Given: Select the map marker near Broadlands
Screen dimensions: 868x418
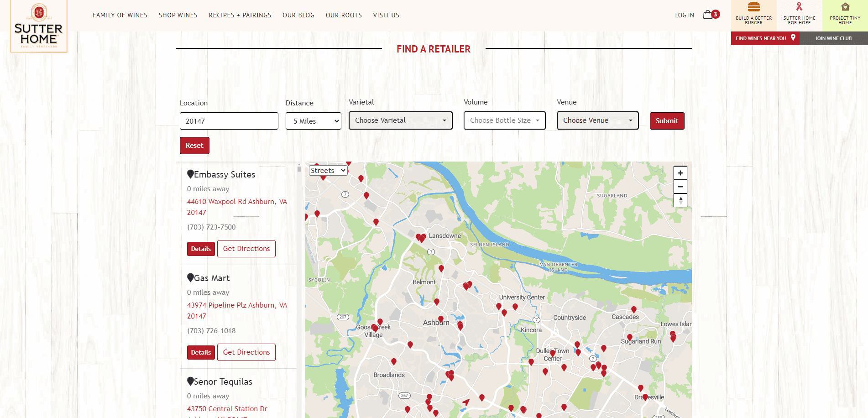Looking at the screenshot, I should (x=393, y=361).
